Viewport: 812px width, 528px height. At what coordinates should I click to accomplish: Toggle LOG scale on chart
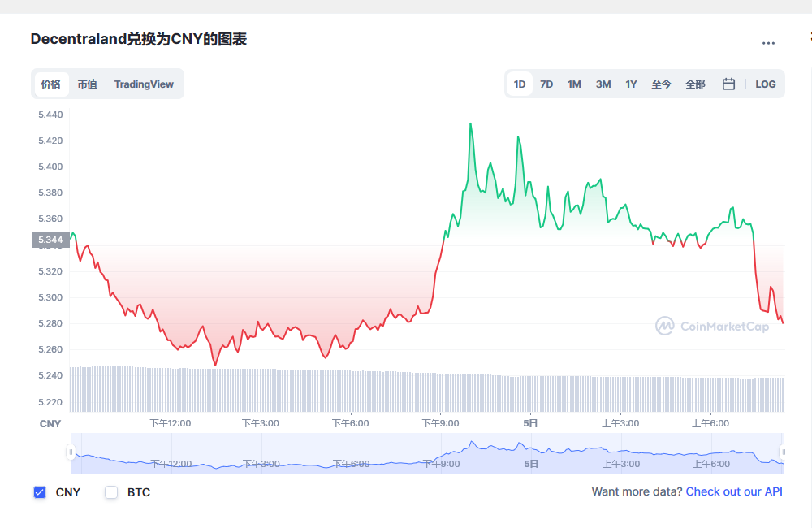click(x=766, y=84)
